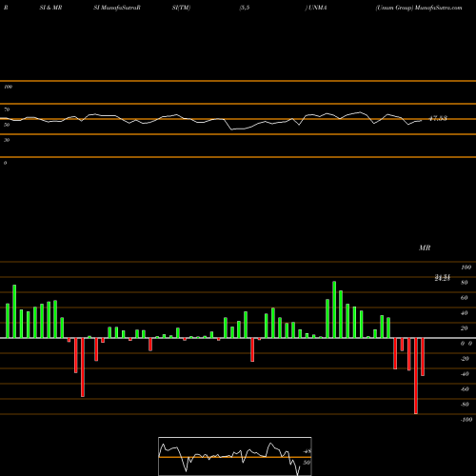This screenshot has width=476, height=476.
Task: Click the 'SI(TM)' header label
Action: (x=181, y=8)
